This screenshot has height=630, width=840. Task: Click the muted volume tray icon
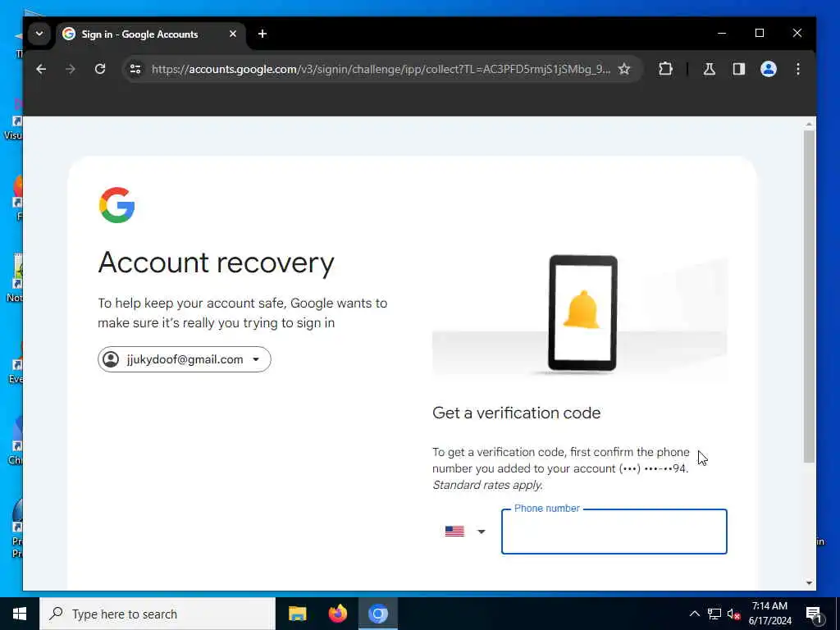733,614
